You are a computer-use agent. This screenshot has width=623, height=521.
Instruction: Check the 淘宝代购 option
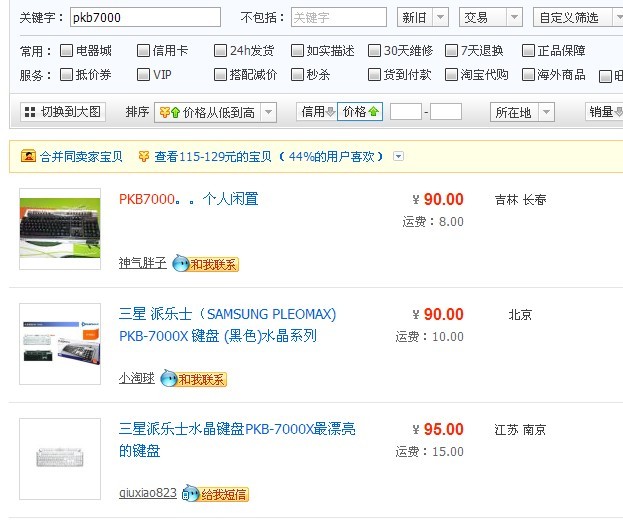tap(451, 74)
